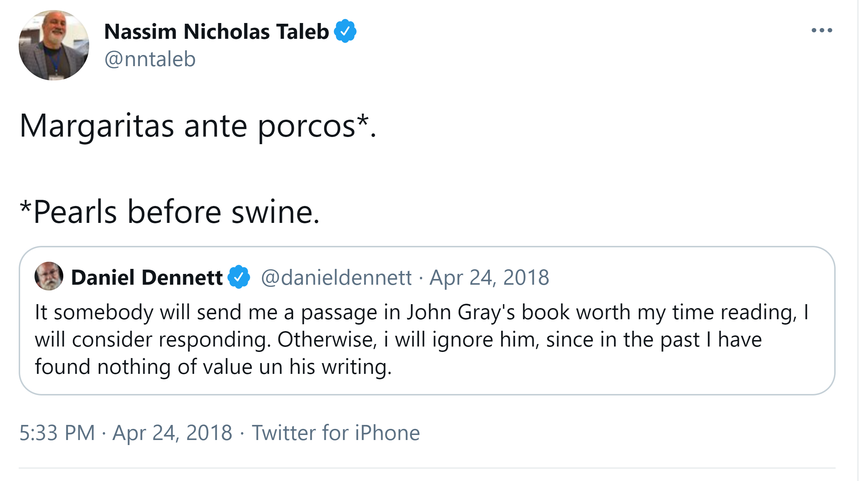Viewport: 868px width, 481px height.
Task: Click the word swine in the tweet
Action: (275, 212)
